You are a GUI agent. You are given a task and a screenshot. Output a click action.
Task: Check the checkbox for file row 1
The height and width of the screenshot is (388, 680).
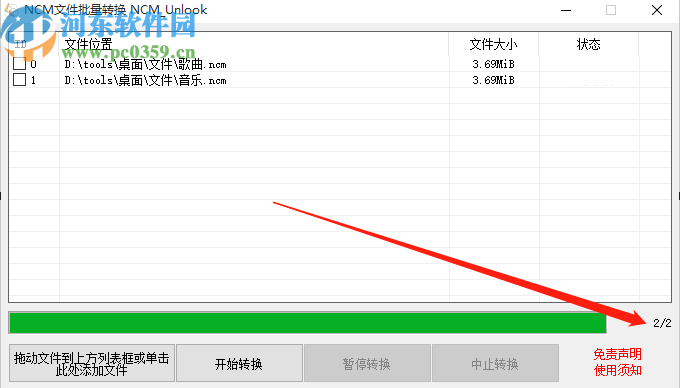[x=19, y=80]
